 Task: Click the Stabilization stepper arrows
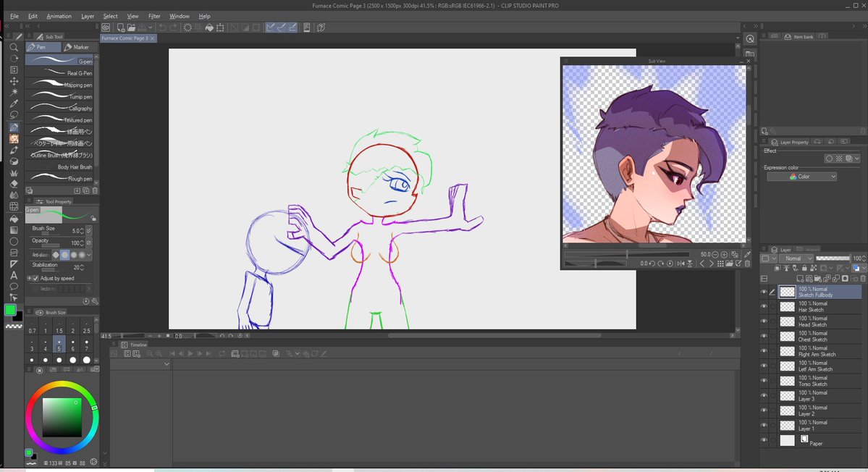82,267
